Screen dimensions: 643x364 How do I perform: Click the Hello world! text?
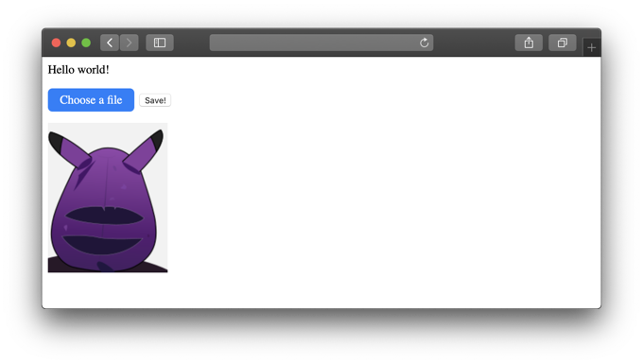tap(78, 70)
